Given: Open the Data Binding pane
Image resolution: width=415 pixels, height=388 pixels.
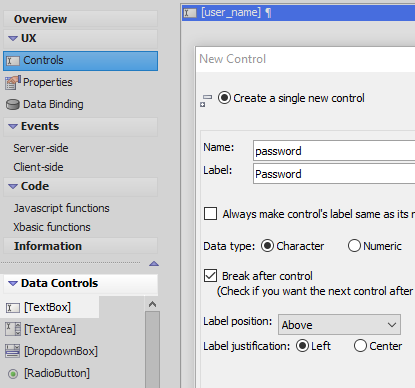Looking at the screenshot, I should click(x=45, y=104).
